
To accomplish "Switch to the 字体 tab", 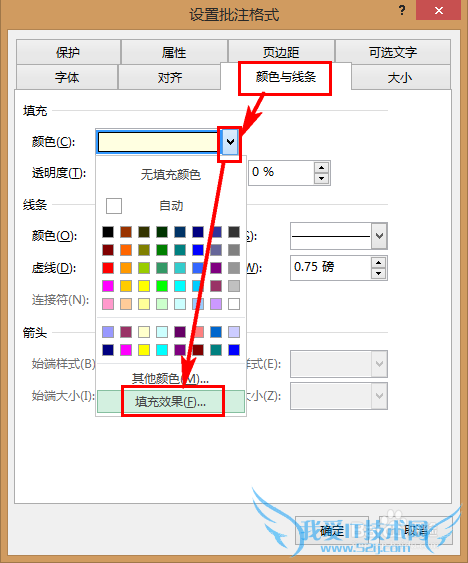I will click(67, 77).
